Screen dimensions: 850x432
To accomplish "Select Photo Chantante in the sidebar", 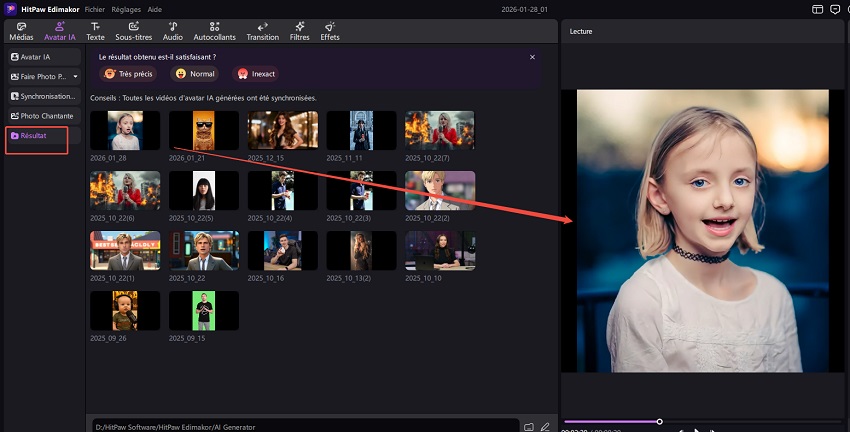I will coord(42,115).
